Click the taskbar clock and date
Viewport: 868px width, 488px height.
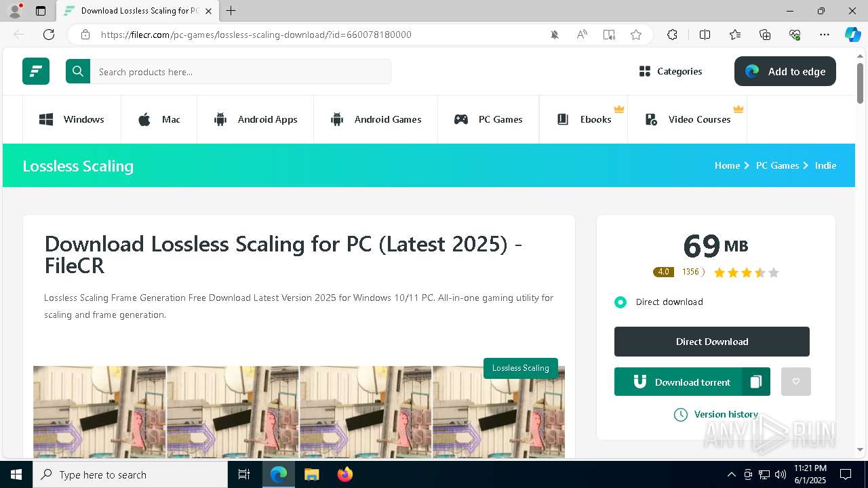point(810,474)
